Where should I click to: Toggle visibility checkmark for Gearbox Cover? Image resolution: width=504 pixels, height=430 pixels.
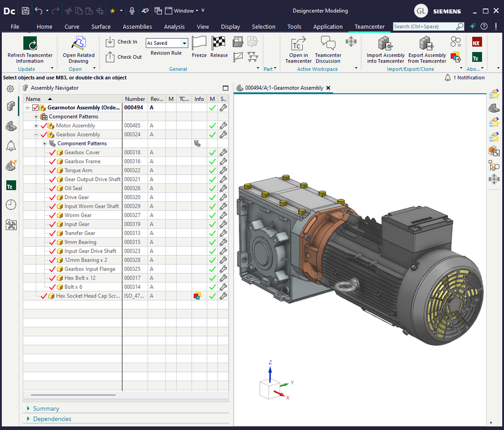53,153
